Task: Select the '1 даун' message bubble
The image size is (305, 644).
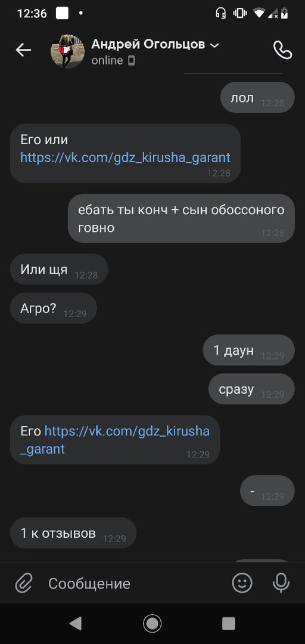Action: 249,350
